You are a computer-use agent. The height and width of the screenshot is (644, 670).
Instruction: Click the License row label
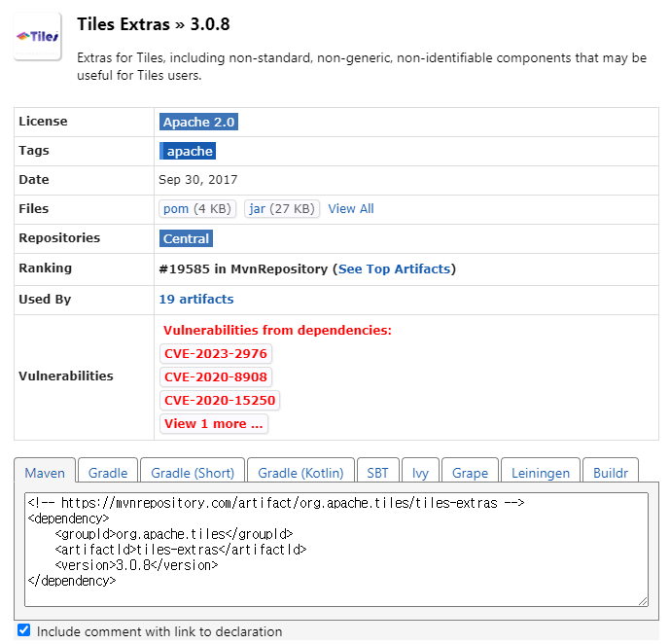(x=43, y=122)
